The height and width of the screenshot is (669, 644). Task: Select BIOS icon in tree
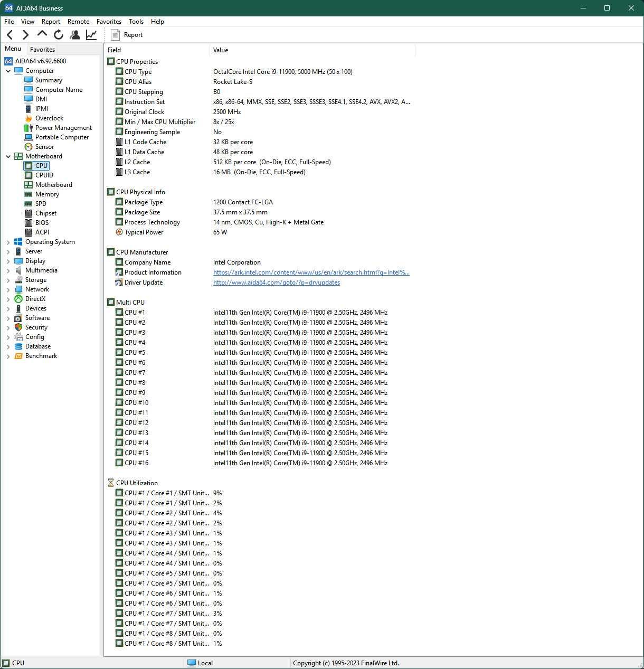tap(29, 223)
